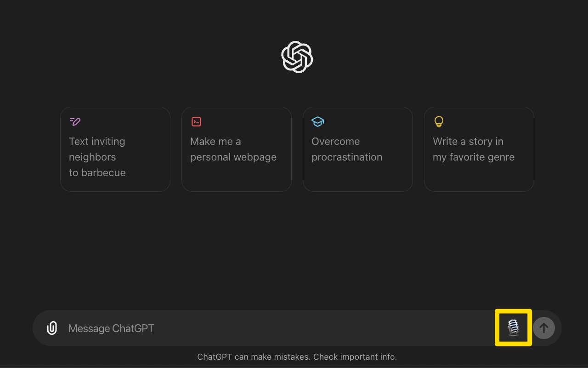The height and width of the screenshot is (368, 588).
Task: Click the blue graduation cap icon
Action: pos(317,122)
